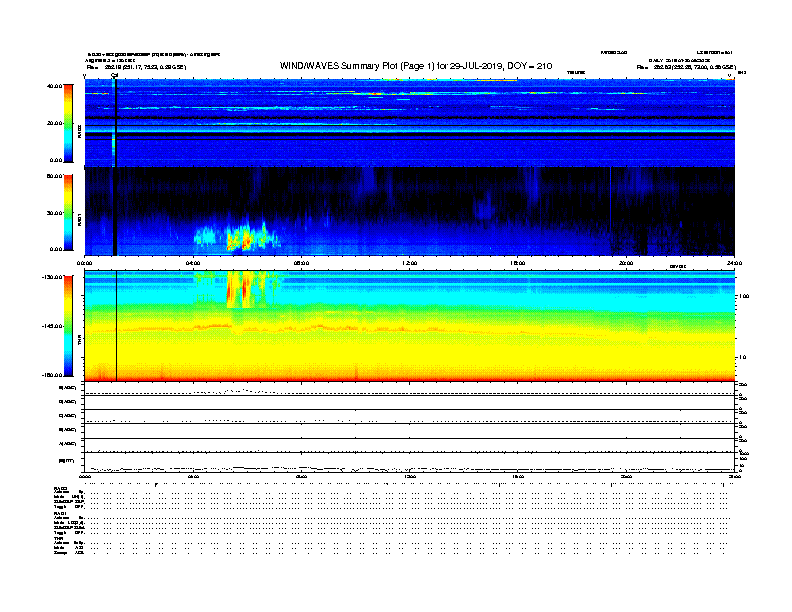Click the 30.00 tick on RAD1 color bar

(x=54, y=213)
